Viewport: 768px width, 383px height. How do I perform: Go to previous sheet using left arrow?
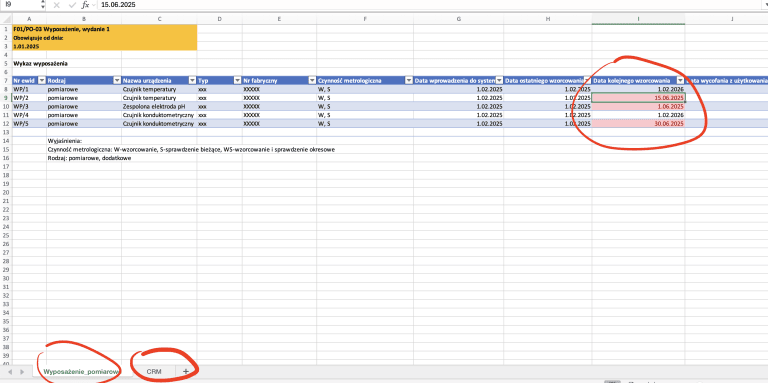pos(10,372)
